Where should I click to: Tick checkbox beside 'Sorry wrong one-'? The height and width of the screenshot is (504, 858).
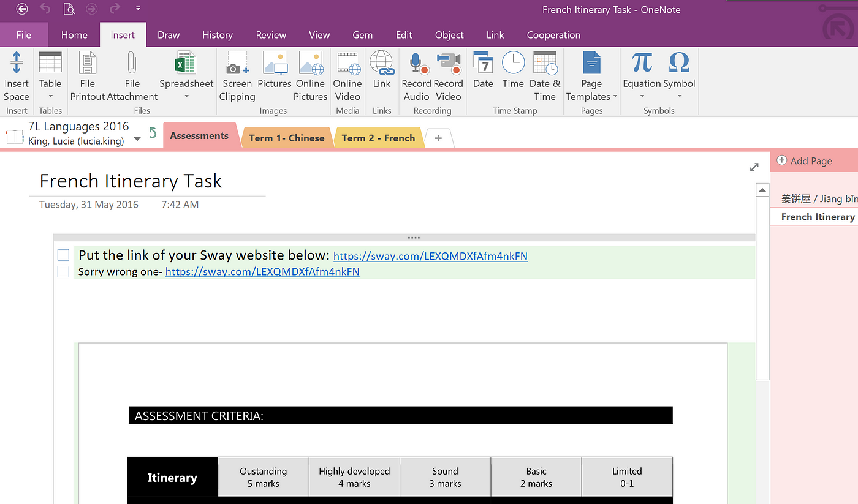[x=63, y=271]
